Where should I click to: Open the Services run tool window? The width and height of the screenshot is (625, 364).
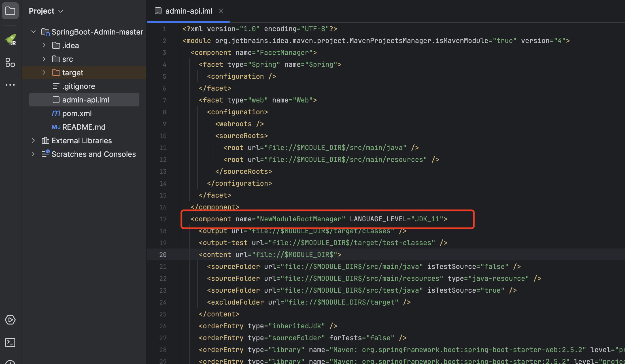pyautogui.click(x=10, y=320)
